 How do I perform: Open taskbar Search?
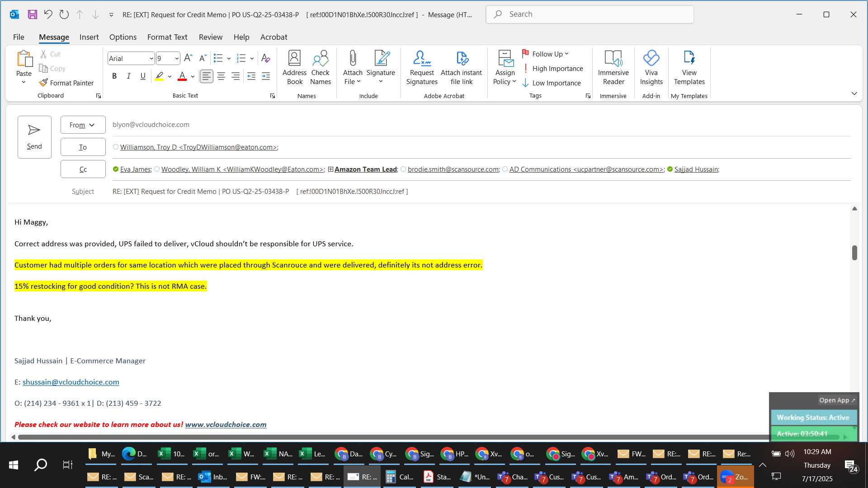point(41,465)
